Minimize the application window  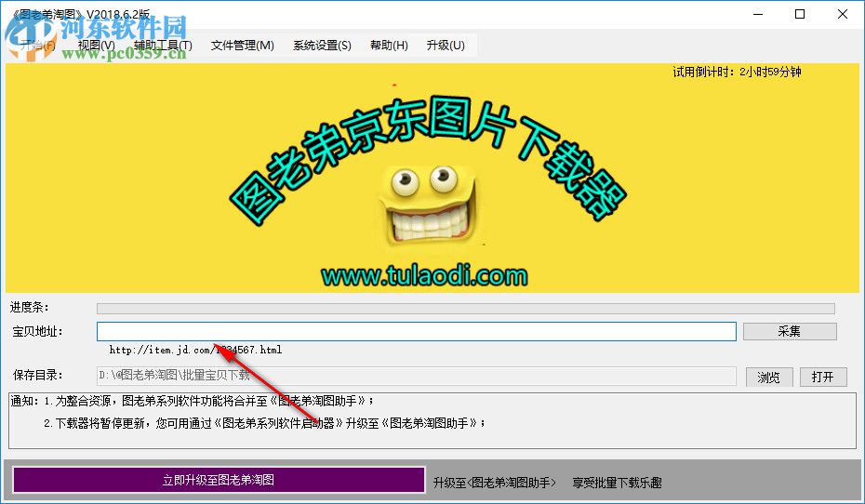tap(758, 14)
